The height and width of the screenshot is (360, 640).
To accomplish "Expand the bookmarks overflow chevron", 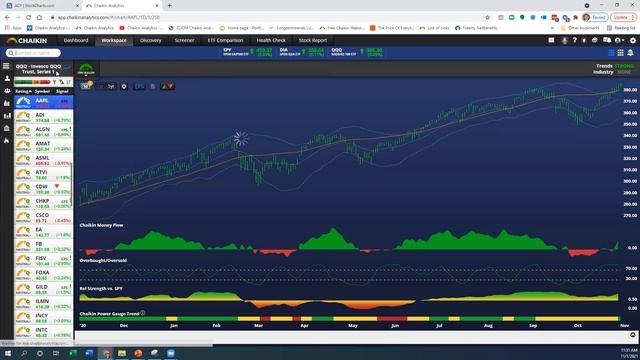I will tap(552, 28).
